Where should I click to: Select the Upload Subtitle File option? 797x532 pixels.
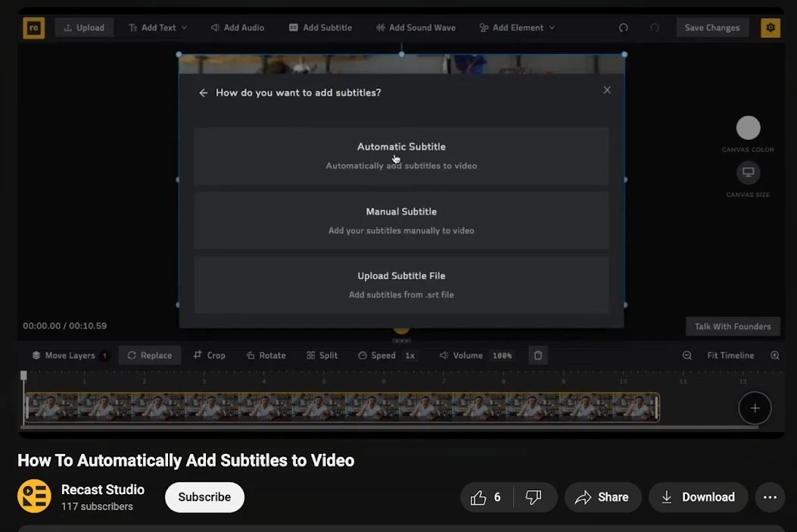(401, 285)
